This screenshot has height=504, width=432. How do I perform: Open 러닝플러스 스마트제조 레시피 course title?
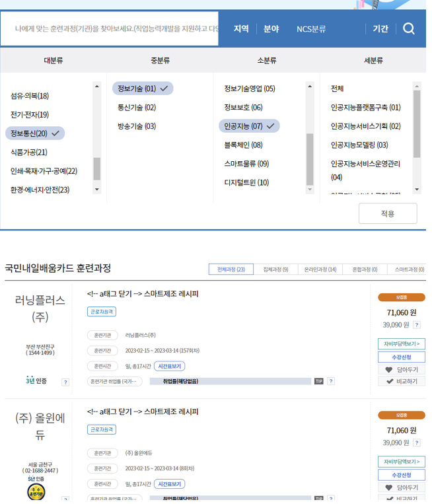[143, 294]
